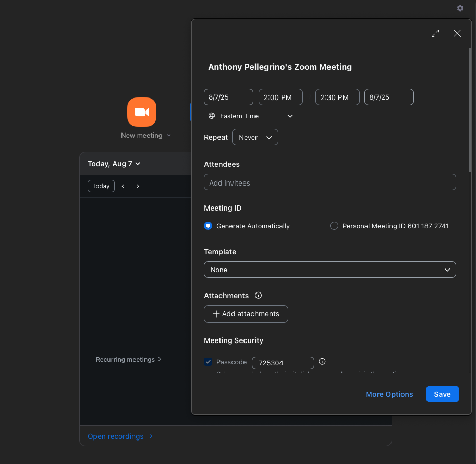476x464 pixels.
Task: Click the Attachments info icon
Action: [x=259, y=296]
